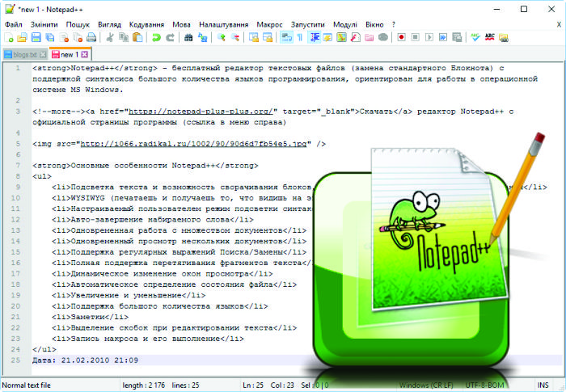Screen dimensions: 566x392
Task: Save all files toolbar icon
Action: point(50,37)
